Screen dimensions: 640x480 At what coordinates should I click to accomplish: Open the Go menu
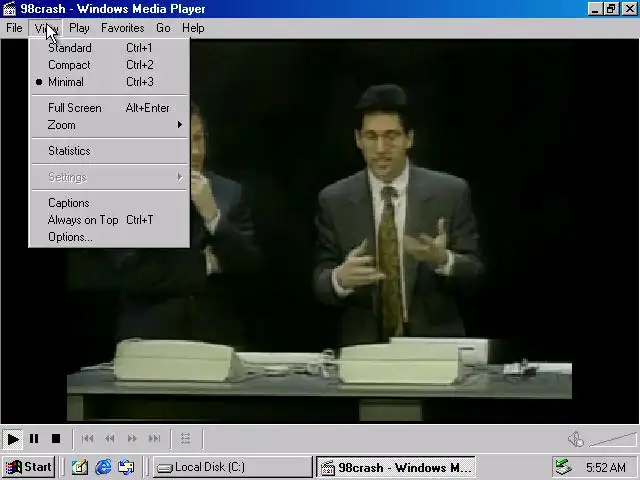click(163, 28)
